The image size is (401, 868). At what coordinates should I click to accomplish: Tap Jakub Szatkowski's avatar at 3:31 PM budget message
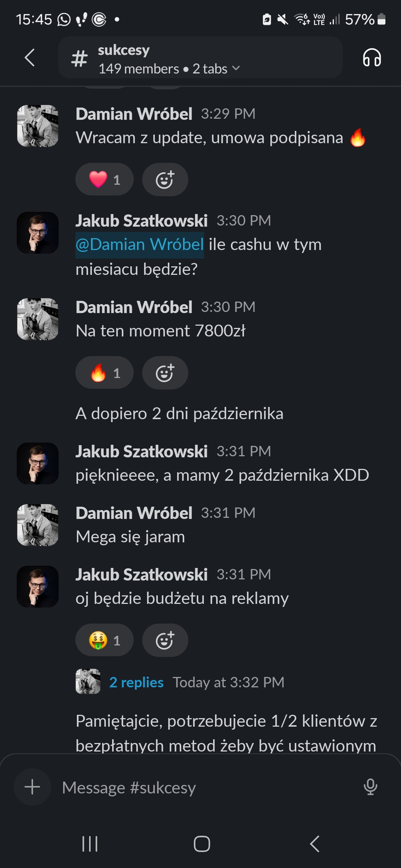pyautogui.click(x=38, y=586)
